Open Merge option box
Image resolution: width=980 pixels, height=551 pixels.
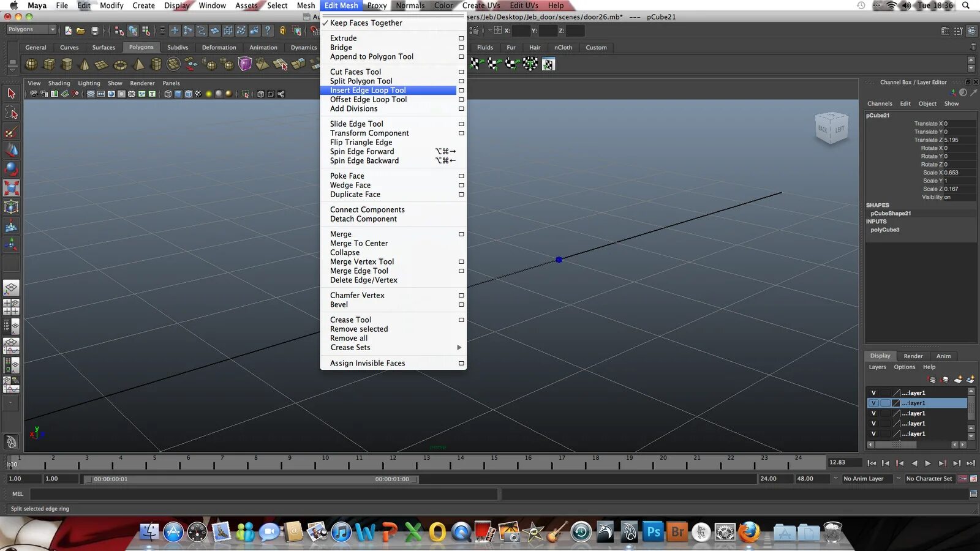461,234
